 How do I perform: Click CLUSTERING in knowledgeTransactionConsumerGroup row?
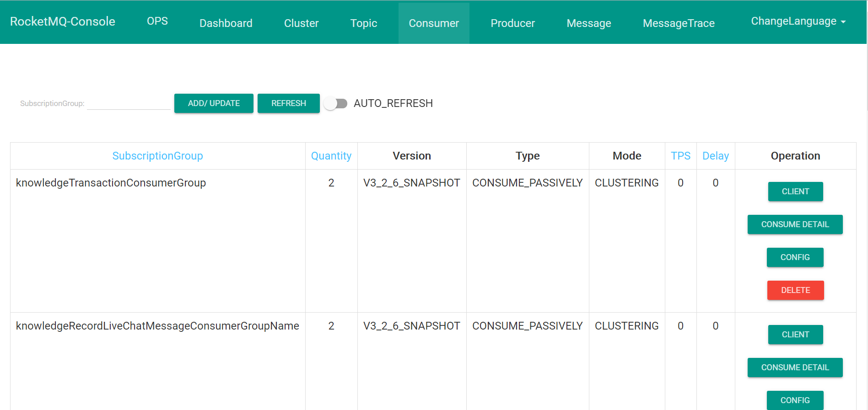coord(627,183)
